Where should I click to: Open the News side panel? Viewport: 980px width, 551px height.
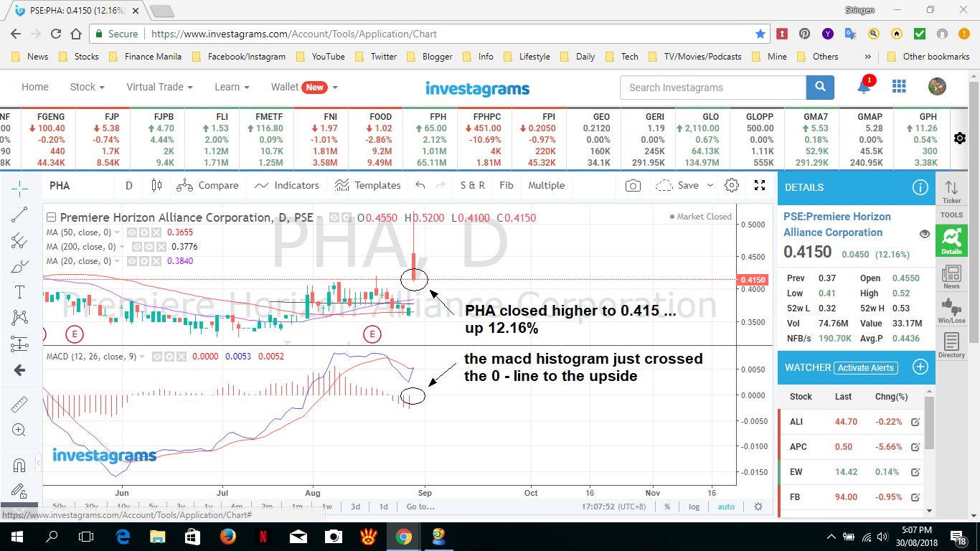[x=951, y=276]
